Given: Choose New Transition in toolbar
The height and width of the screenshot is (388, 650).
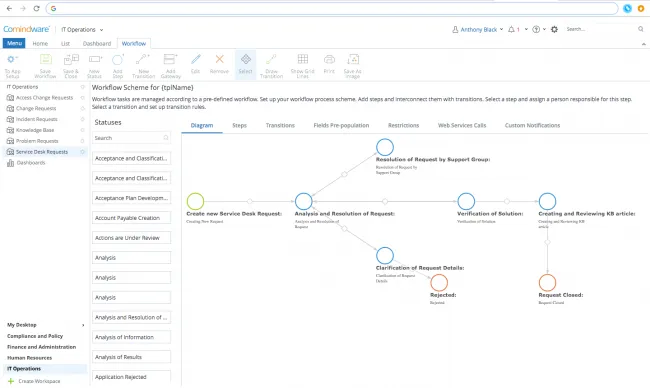Looking at the screenshot, I should pos(143,65).
